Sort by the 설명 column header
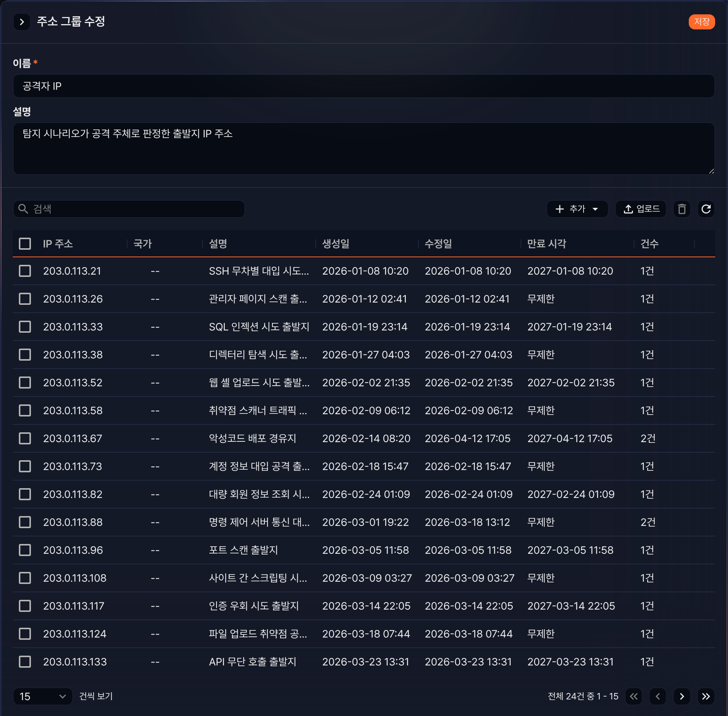Image resolution: width=728 pixels, height=716 pixels. point(218,244)
